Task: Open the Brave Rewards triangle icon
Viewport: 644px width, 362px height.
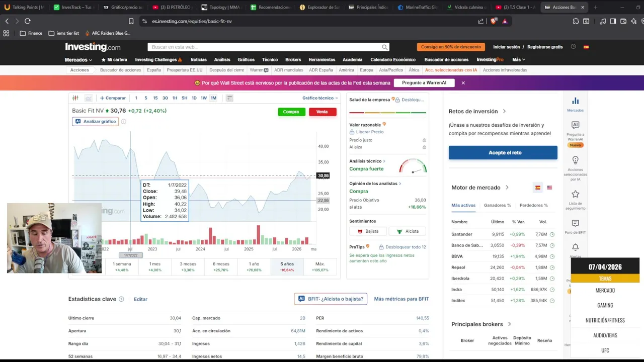Action: click(x=505, y=21)
